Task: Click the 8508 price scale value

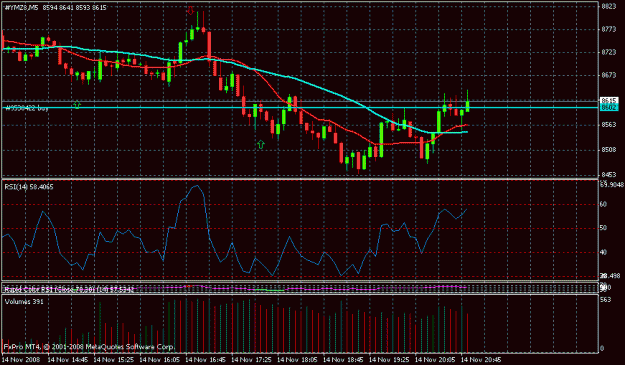Action: pos(609,150)
